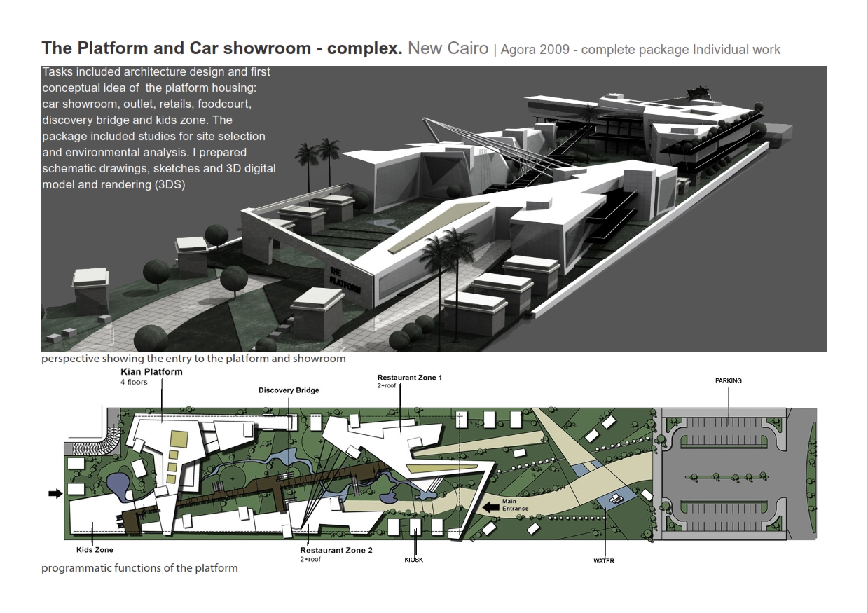Screen dimensions: 868x613
Task: Select the Kian Platform label
Action: coord(151,372)
